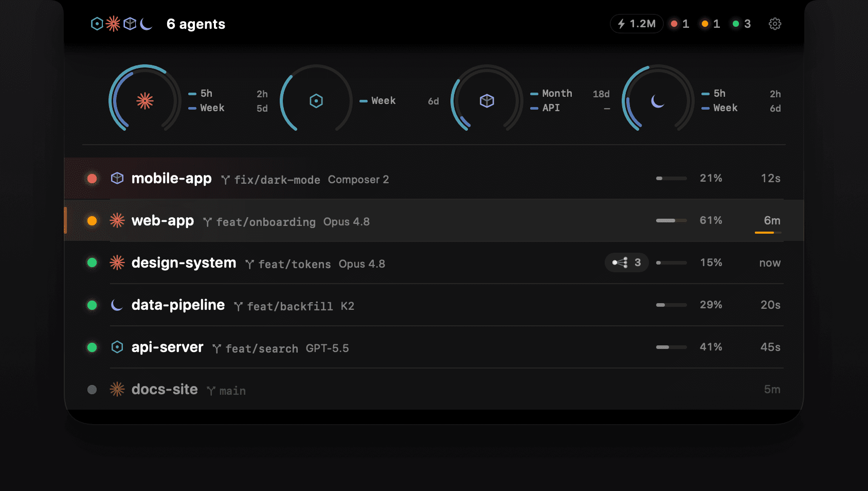
Task: Click the green status dot of design-system
Action: tap(92, 263)
